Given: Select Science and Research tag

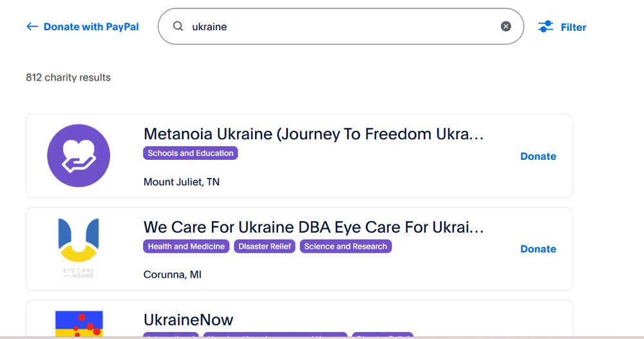Looking at the screenshot, I should [x=346, y=246].
